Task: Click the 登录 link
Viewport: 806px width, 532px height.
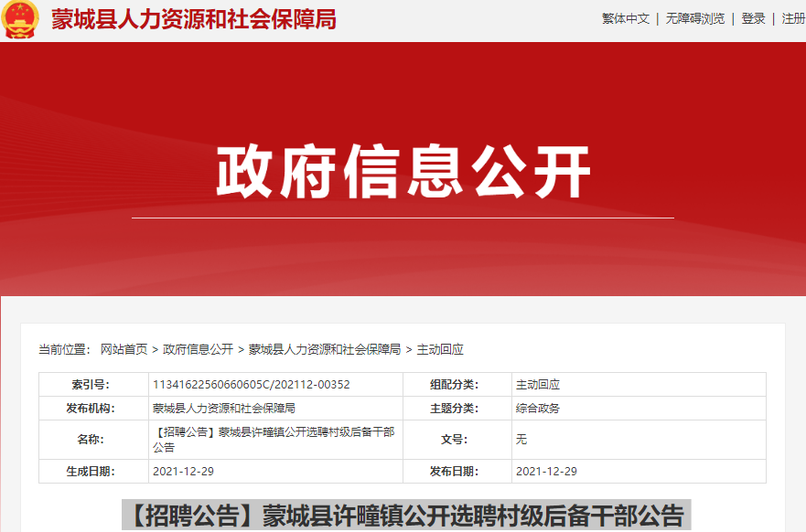Action: click(x=753, y=19)
